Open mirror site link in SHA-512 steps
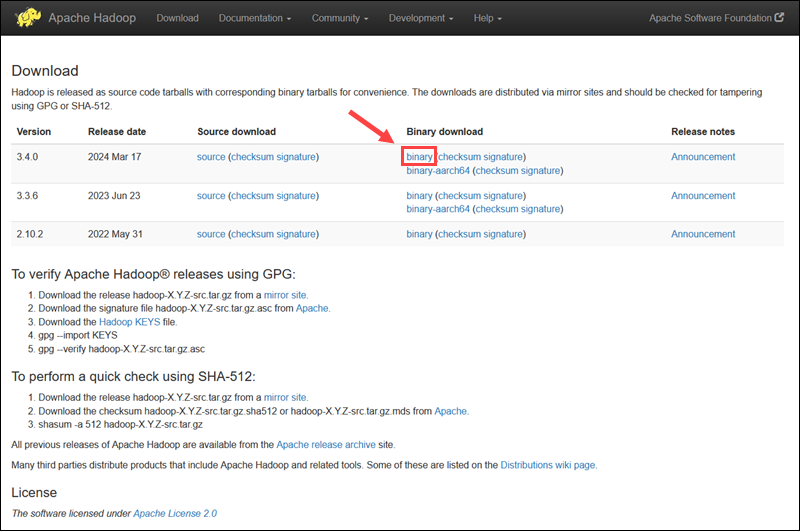The width and height of the screenshot is (800, 531). click(x=285, y=397)
